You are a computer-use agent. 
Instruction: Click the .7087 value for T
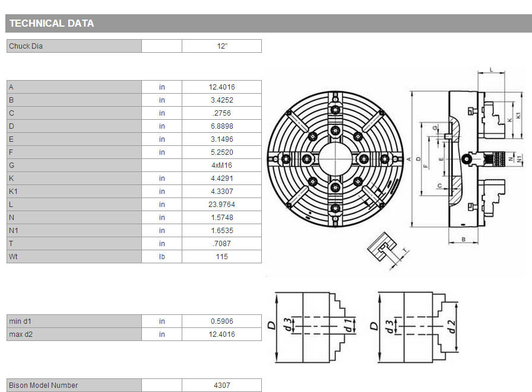221,244
